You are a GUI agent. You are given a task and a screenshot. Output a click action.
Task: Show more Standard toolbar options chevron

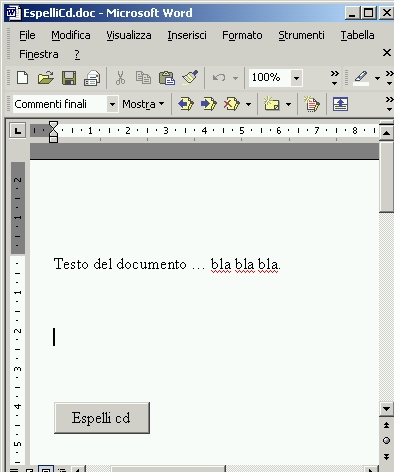pyautogui.click(x=334, y=78)
